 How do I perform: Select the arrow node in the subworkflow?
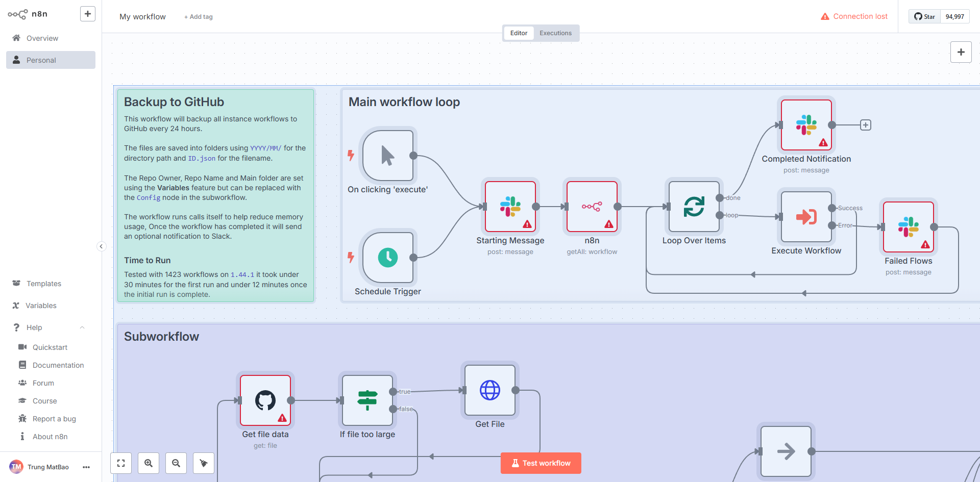coord(786,451)
